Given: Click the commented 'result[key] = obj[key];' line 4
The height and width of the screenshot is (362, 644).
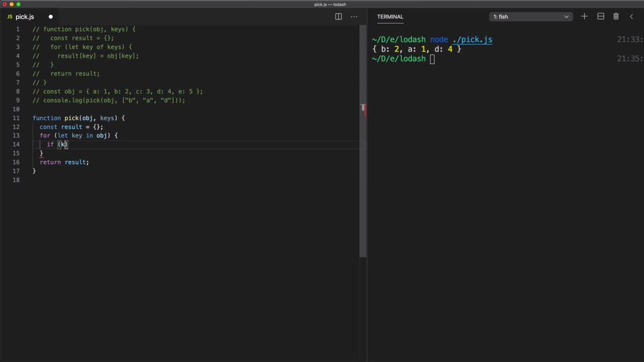Looking at the screenshot, I should [x=86, y=56].
